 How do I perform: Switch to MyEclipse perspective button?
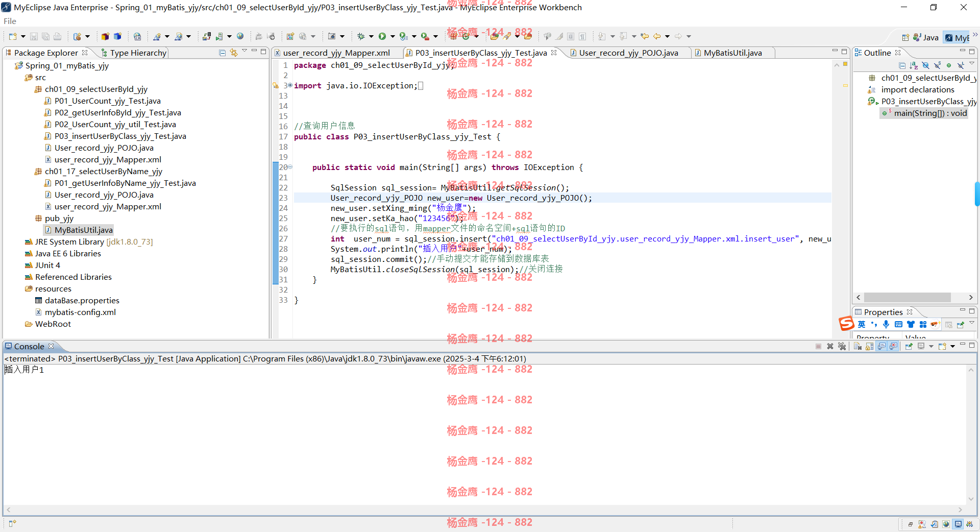click(x=957, y=37)
